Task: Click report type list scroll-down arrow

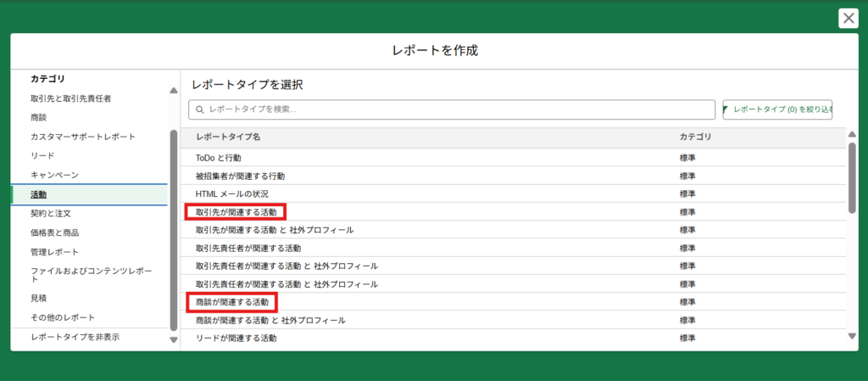Action: pyautogui.click(x=853, y=335)
